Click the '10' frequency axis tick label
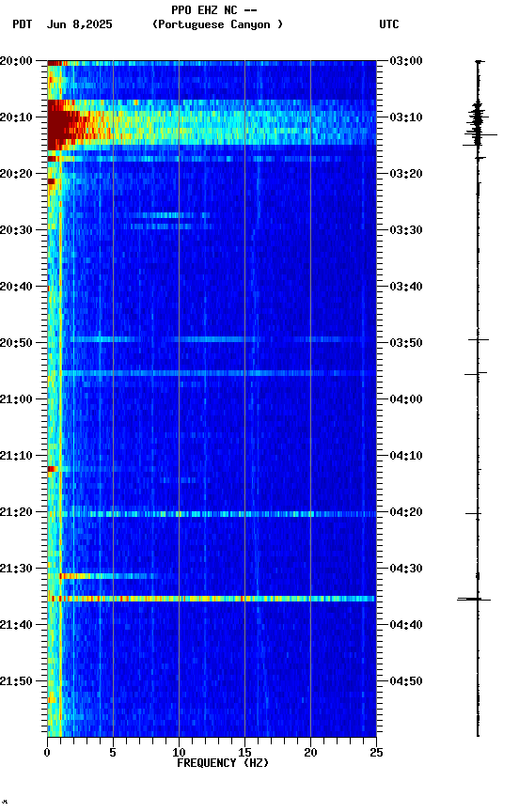 (179, 753)
